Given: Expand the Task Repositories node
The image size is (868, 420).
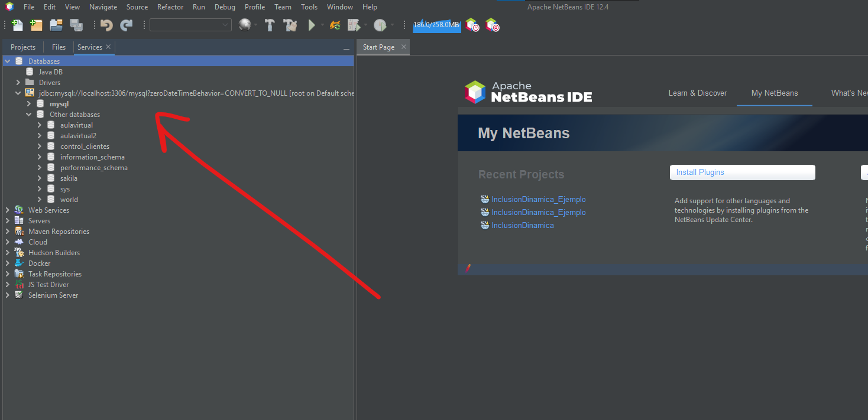Looking at the screenshot, I should click(x=8, y=274).
